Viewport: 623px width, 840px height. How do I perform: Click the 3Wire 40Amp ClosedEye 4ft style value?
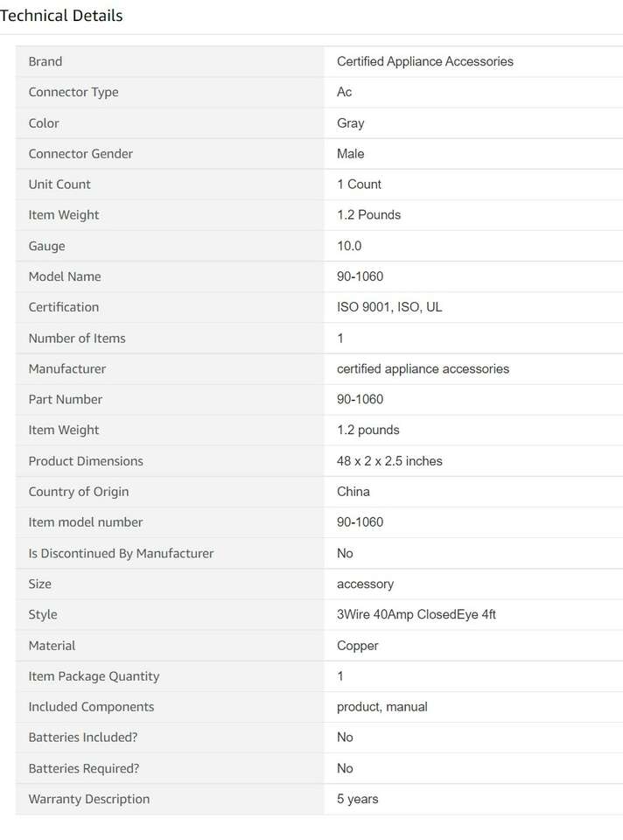[x=416, y=614]
